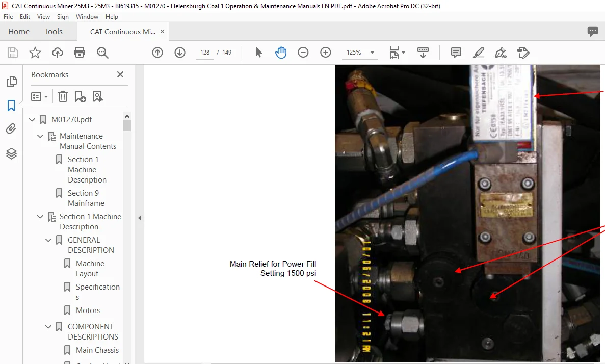Click the Save file icon
The width and height of the screenshot is (605, 364).
[x=13, y=53]
